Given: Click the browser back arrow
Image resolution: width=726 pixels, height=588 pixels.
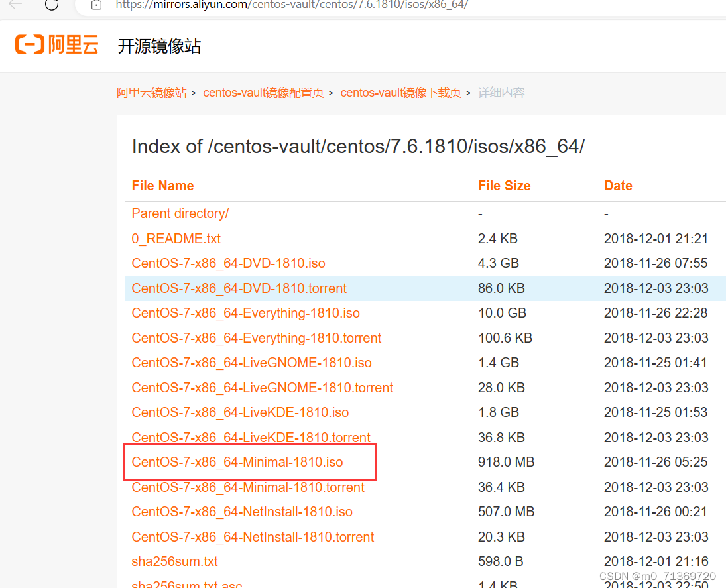Looking at the screenshot, I should [x=16, y=5].
